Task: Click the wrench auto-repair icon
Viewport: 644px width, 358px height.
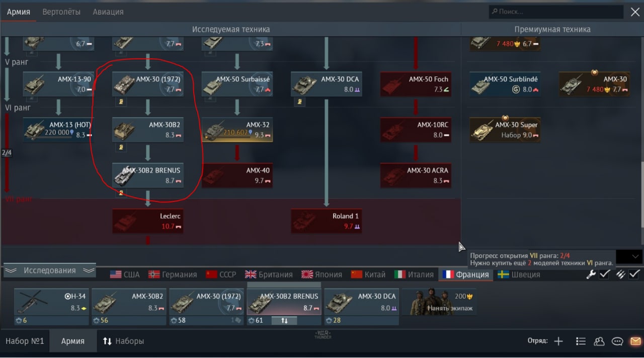Action: coord(591,274)
